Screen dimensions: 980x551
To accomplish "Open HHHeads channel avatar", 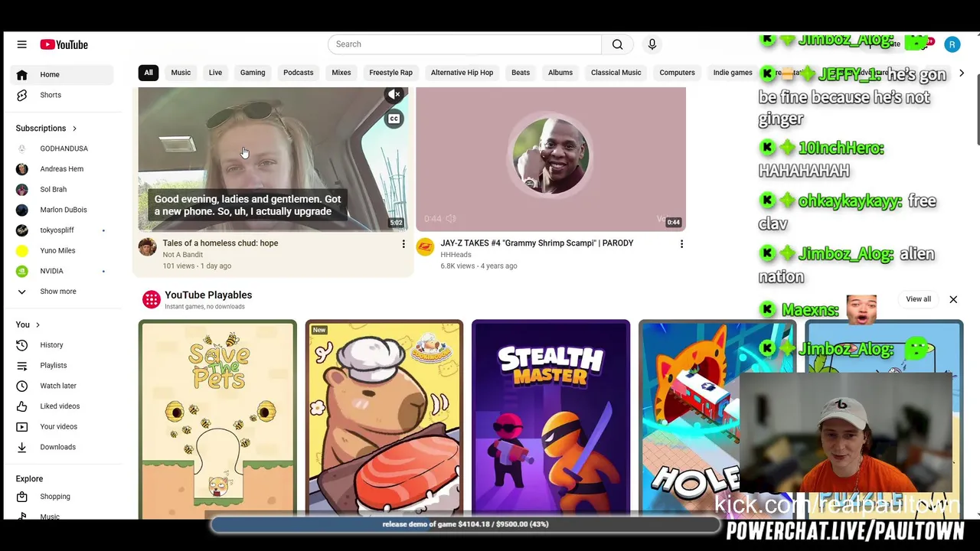I will click(425, 247).
